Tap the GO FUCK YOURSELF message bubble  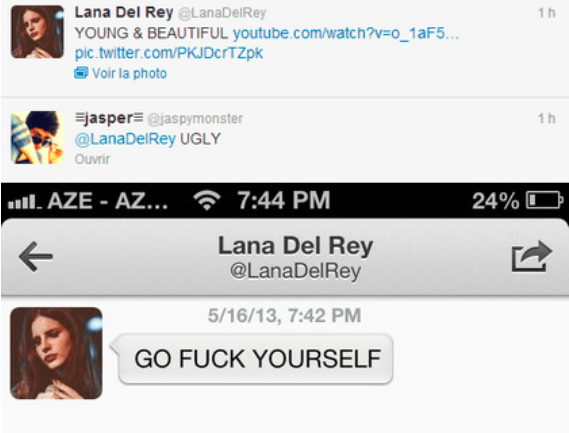(256, 359)
